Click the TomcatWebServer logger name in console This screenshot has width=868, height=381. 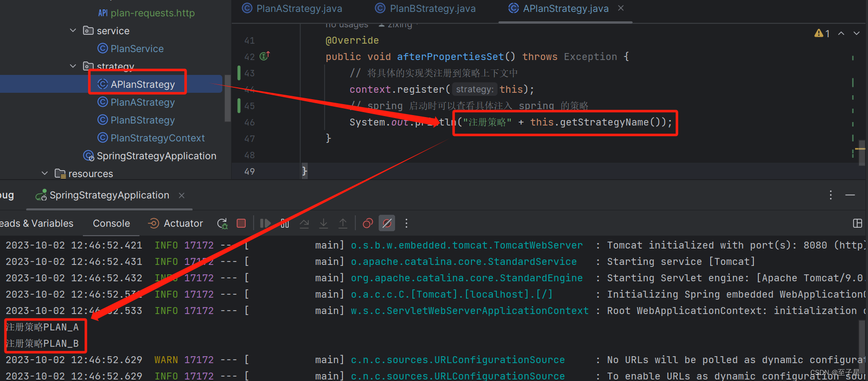[467, 245]
